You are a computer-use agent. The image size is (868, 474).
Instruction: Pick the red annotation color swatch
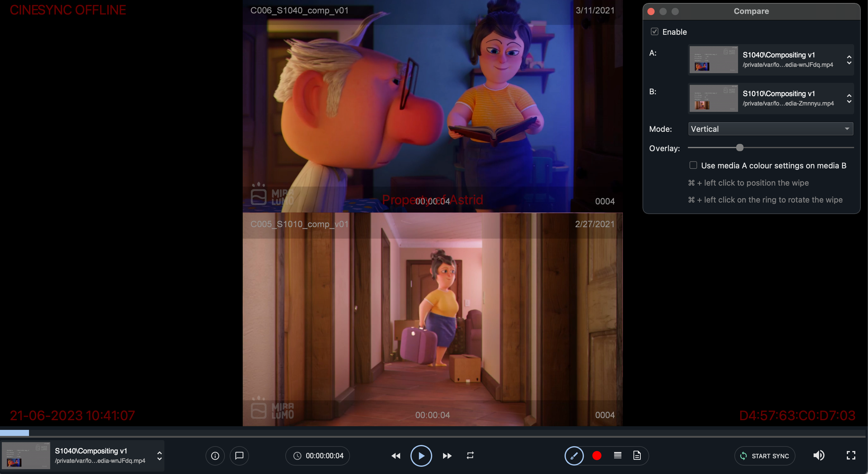pos(597,456)
